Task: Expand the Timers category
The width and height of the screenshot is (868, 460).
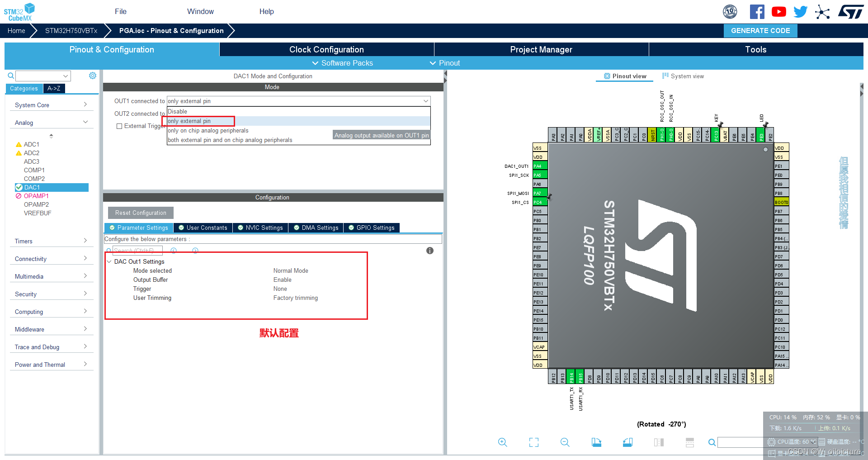Action: pyautogui.click(x=51, y=241)
